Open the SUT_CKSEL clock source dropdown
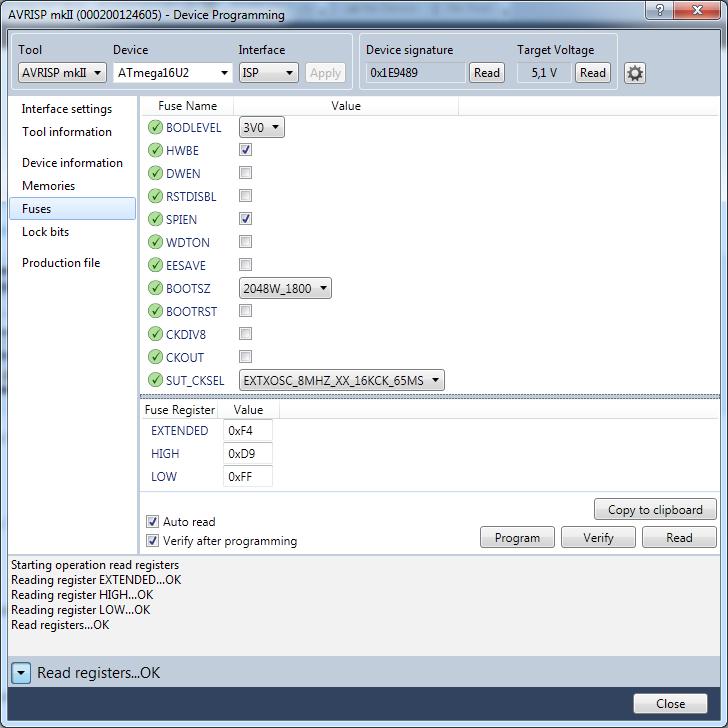The height and width of the screenshot is (728, 728). 342,380
